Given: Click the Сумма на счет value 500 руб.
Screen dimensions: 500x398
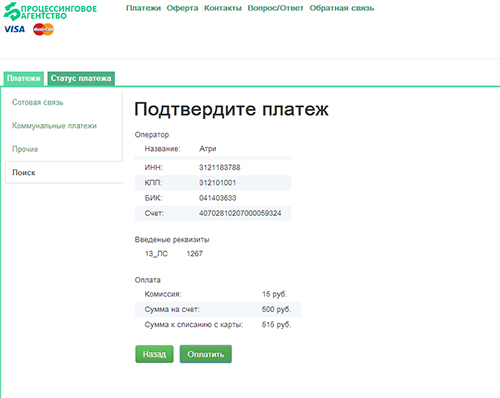Looking at the screenshot, I should click(276, 309).
